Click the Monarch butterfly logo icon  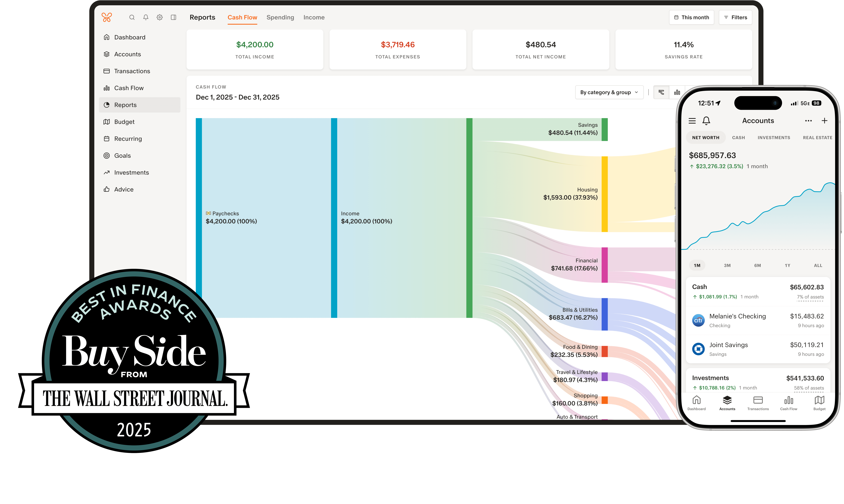107,17
